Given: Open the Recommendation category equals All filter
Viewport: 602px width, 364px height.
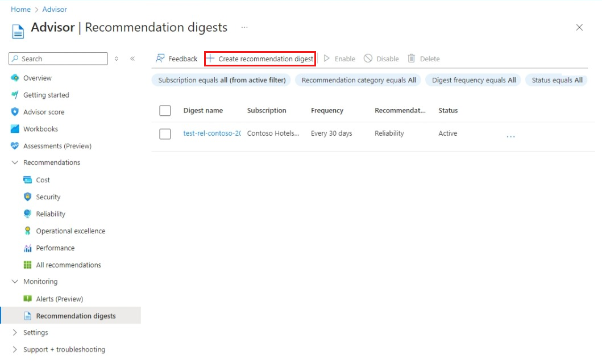Looking at the screenshot, I should tap(359, 80).
